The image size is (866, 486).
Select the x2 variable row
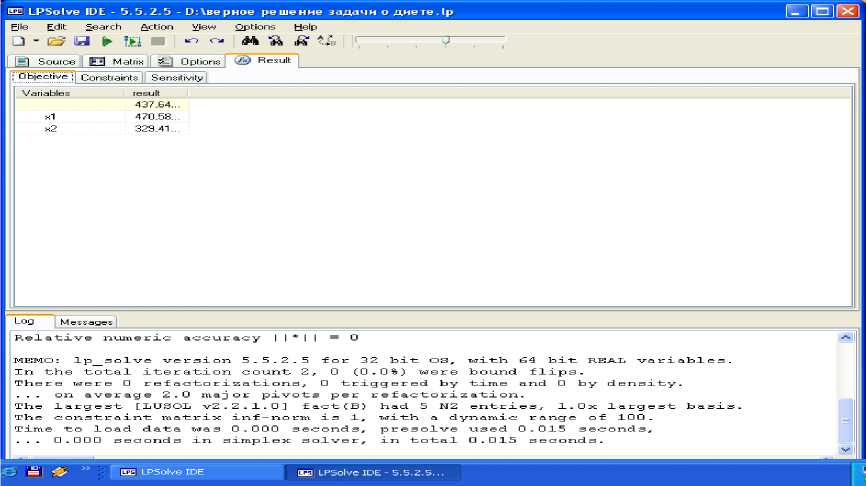coord(102,129)
